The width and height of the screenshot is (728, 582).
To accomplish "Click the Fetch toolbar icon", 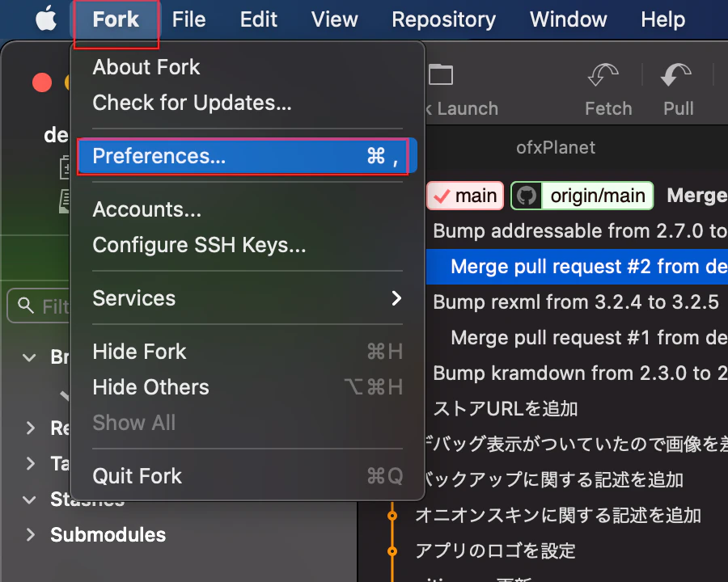I will click(604, 75).
